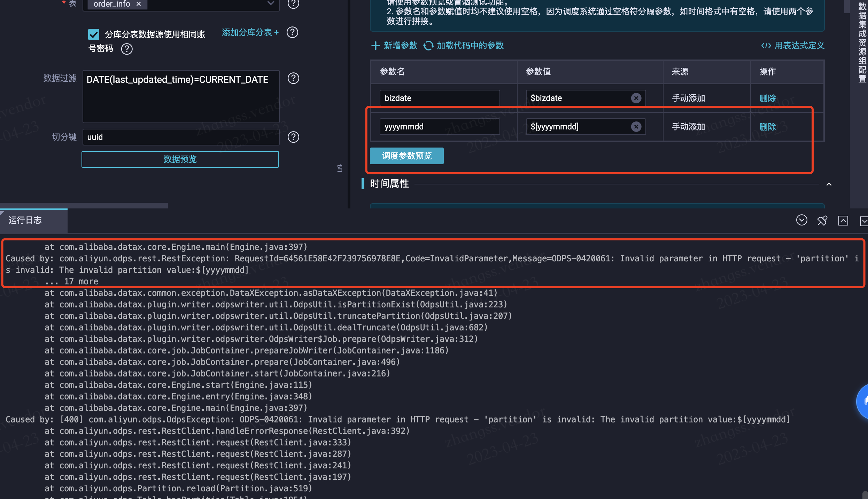The image size is (868, 499).
Task: Maximize the run log panel
Action: (x=843, y=221)
